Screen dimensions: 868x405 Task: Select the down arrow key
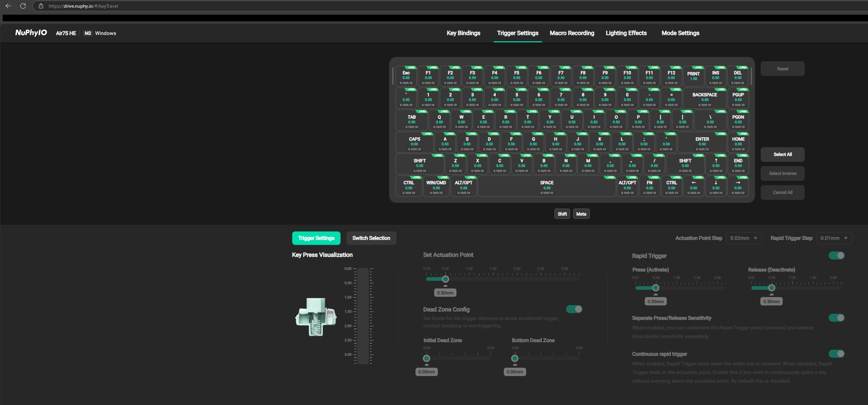click(716, 186)
